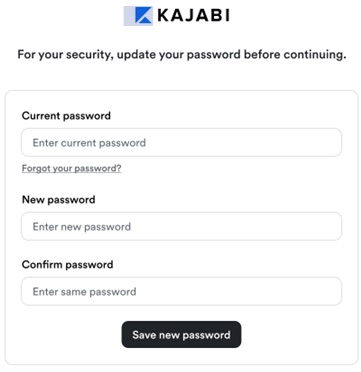Viewport: 361px width, 372px height.
Task: Click the Enter new password placeholder
Action: (82, 227)
